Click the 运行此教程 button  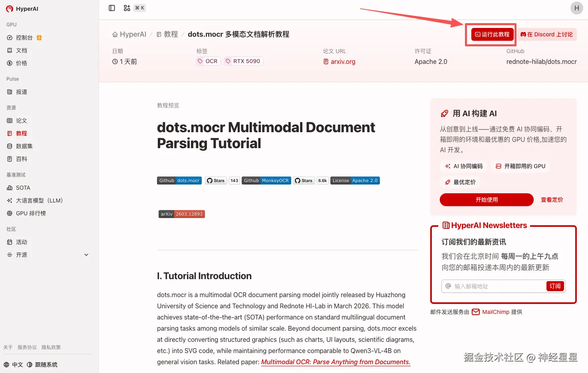(x=492, y=34)
